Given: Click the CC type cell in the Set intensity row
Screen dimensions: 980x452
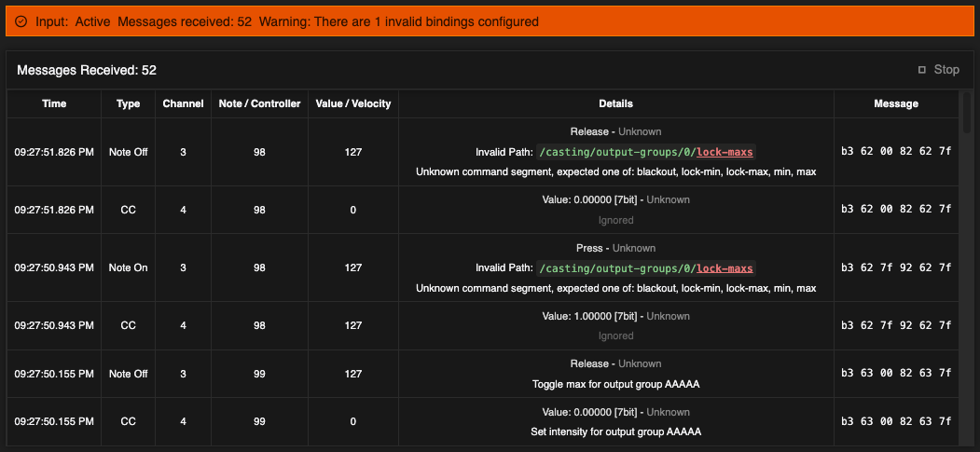Looking at the screenshot, I should click(x=128, y=421).
